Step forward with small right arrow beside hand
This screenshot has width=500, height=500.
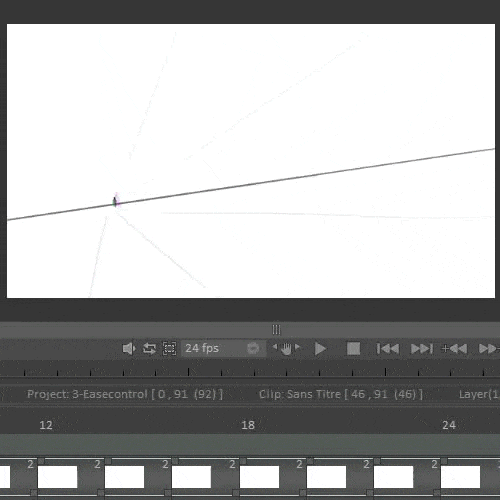pyautogui.click(x=298, y=347)
